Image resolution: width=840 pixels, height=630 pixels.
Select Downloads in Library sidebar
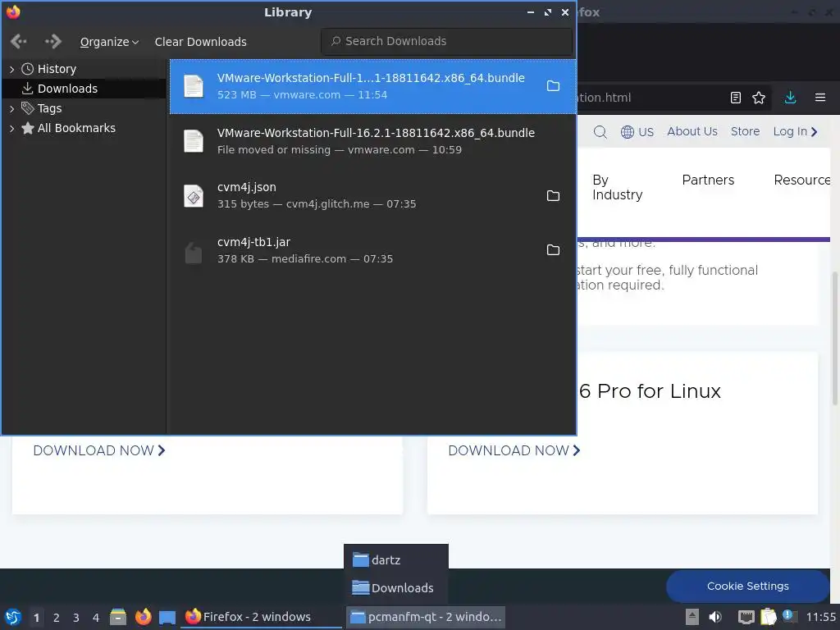pos(67,89)
